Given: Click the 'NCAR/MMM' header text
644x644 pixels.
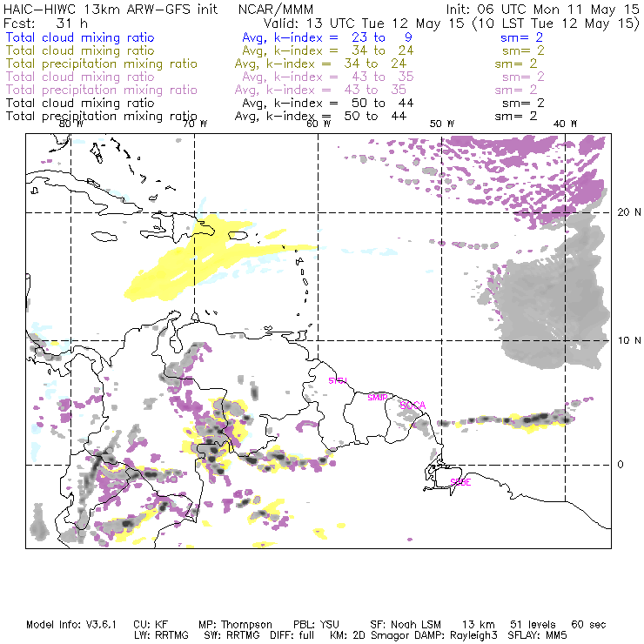Looking at the screenshot, I should coord(276,10).
